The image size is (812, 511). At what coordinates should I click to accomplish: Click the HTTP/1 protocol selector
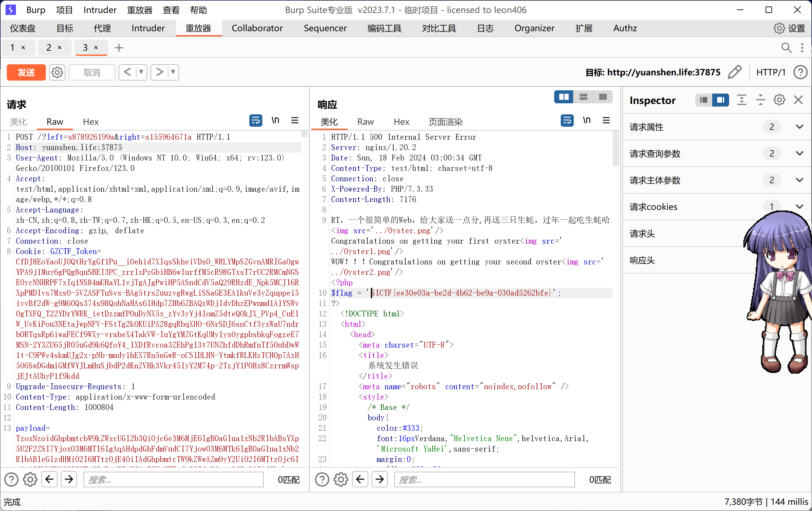click(x=771, y=72)
